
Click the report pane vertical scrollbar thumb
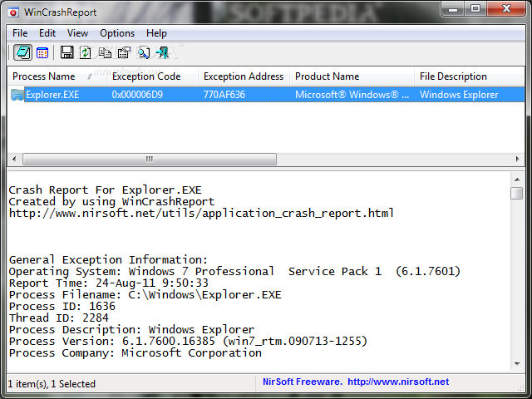(x=517, y=194)
